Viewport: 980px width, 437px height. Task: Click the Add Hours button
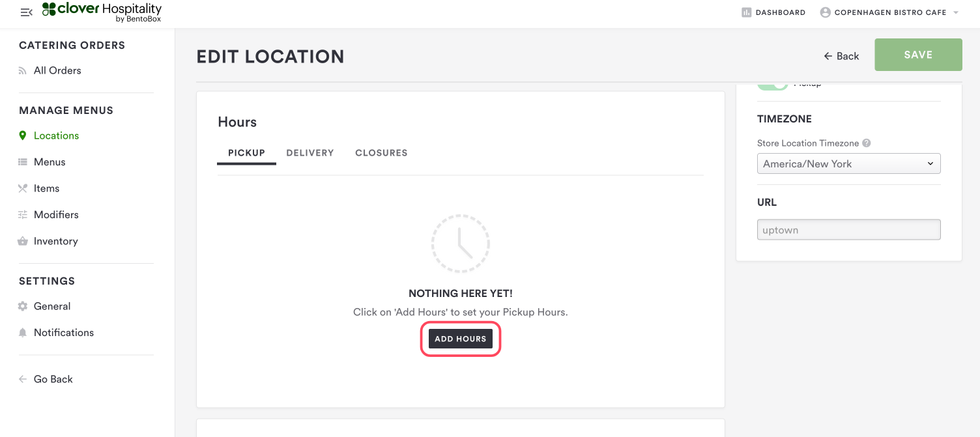coord(461,339)
